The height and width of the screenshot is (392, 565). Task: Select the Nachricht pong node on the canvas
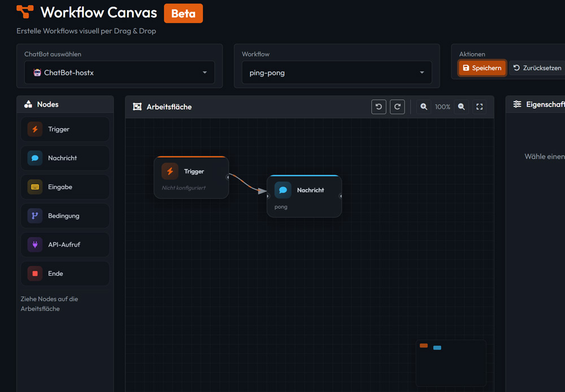pos(304,196)
